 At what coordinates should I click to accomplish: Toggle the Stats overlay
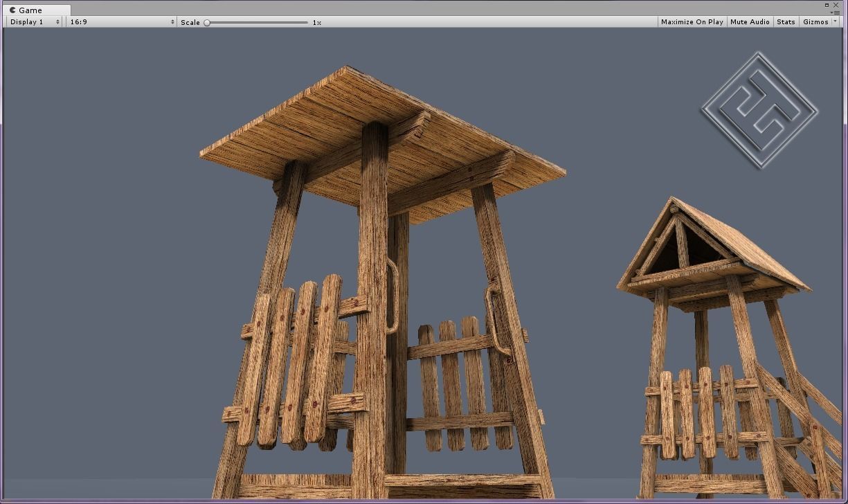786,22
